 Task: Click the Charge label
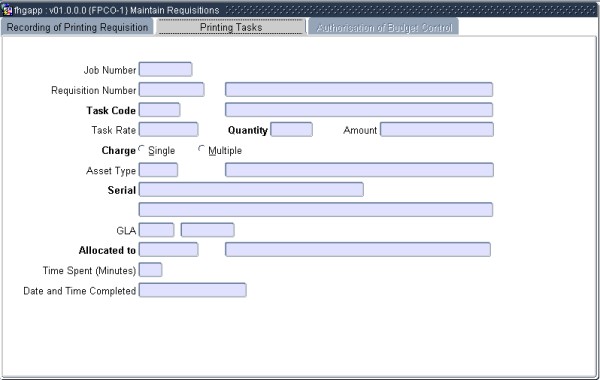(x=119, y=151)
